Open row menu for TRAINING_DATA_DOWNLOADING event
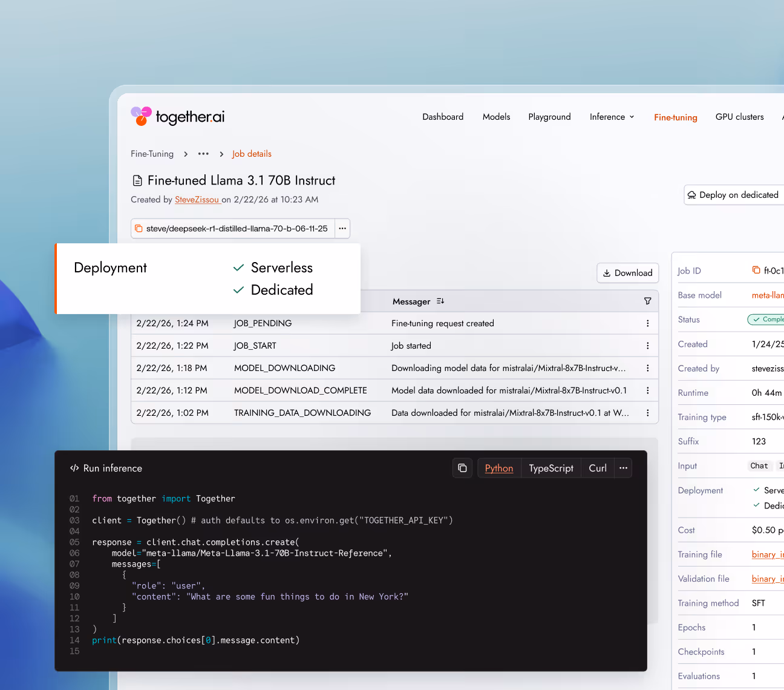This screenshot has height=690, width=784. click(647, 413)
